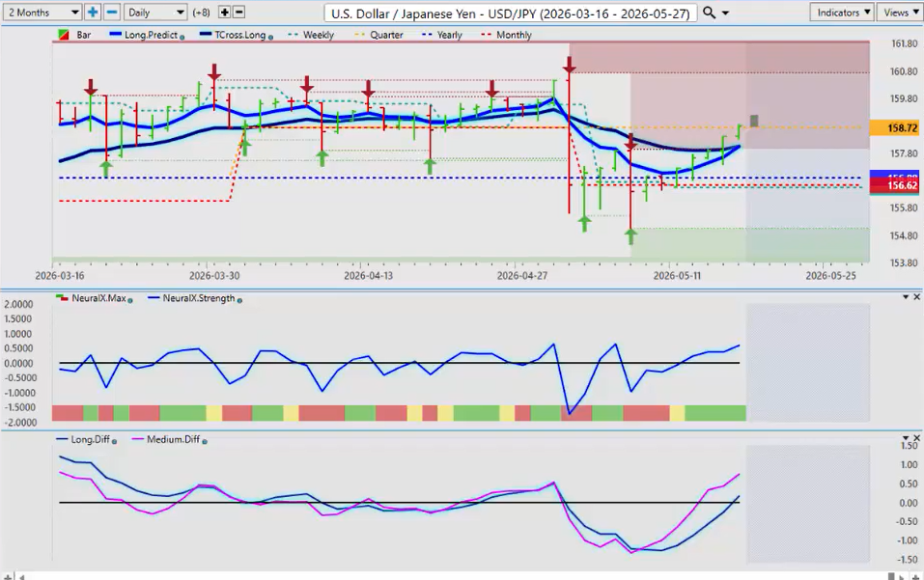Screen dimensions: 924x580
Task: Click the 2026-05-11 date axis label
Action: tap(677, 276)
